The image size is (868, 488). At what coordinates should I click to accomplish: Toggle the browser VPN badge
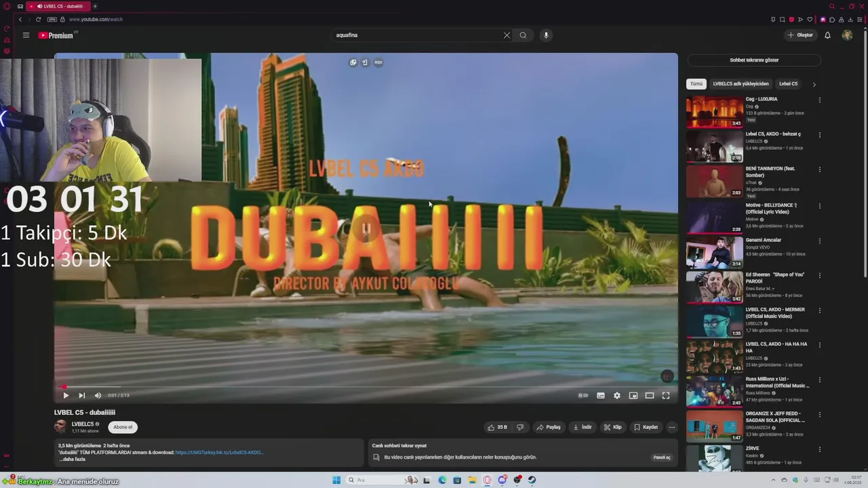[52, 19]
